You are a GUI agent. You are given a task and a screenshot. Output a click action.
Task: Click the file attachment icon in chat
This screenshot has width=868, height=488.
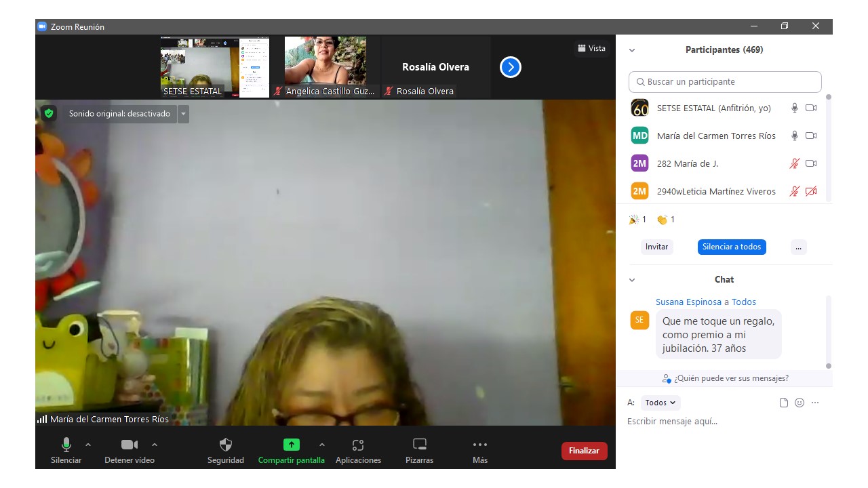pyautogui.click(x=784, y=403)
